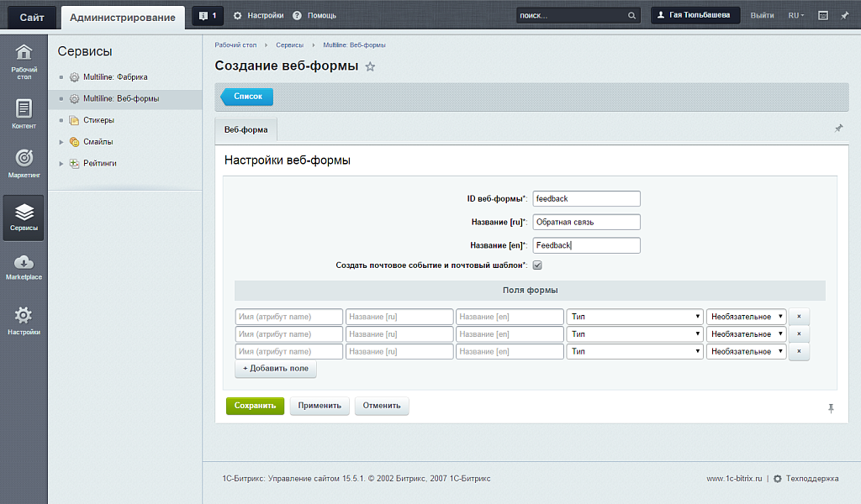This screenshot has width=861, height=504.
Task: Select the Веб-форма tab
Action: [x=246, y=130]
